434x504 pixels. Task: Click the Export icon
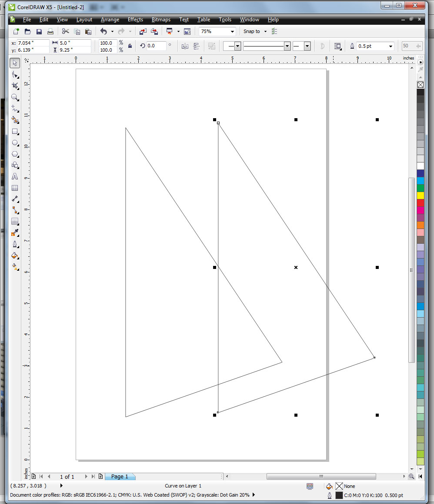[x=154, y=31]
